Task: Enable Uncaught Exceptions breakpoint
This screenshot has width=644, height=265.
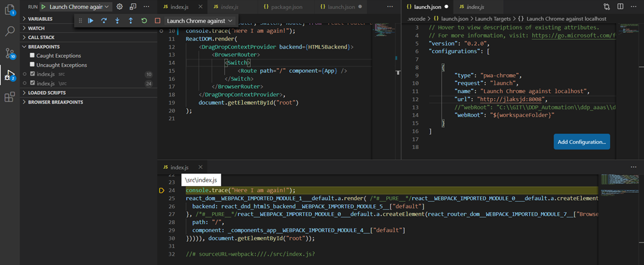Action: pyautogui.click(x=32, y=64)
